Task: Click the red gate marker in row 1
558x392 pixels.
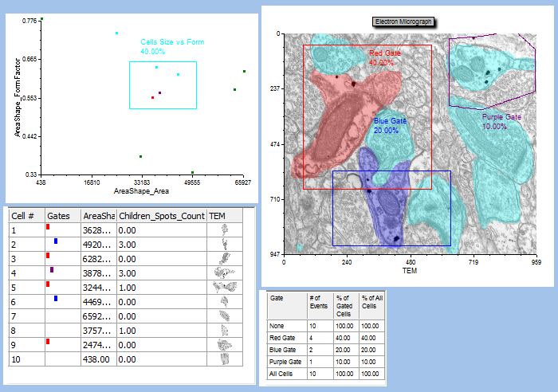Action: (x=48, y=228)
